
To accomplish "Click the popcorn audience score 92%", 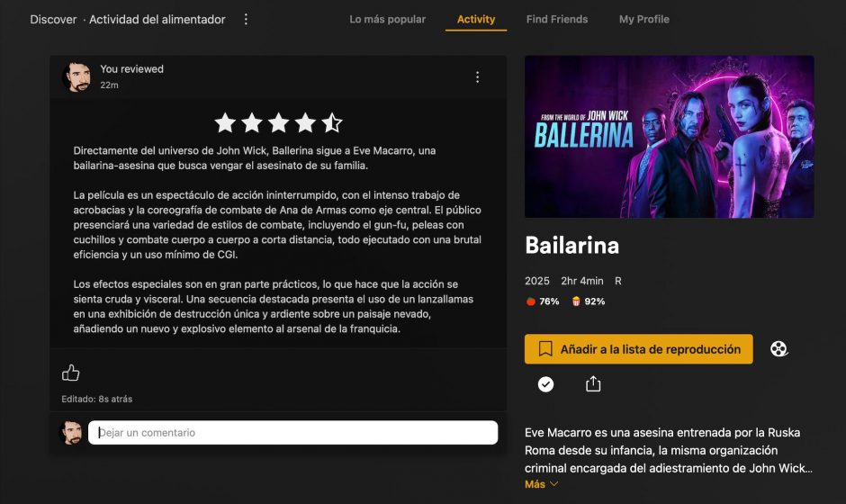I will (589, 301).
